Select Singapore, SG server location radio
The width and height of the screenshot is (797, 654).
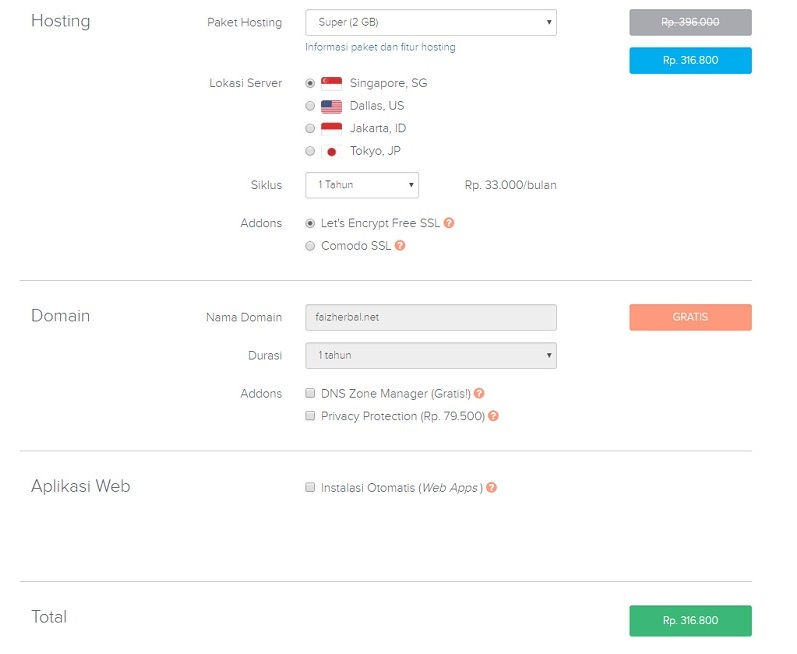click(310, 83)
